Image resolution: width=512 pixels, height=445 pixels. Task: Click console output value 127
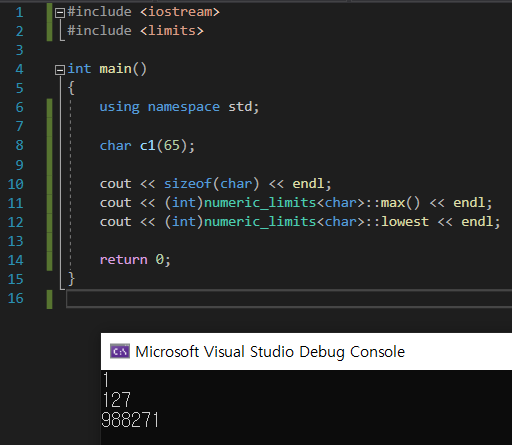point(117,399)
